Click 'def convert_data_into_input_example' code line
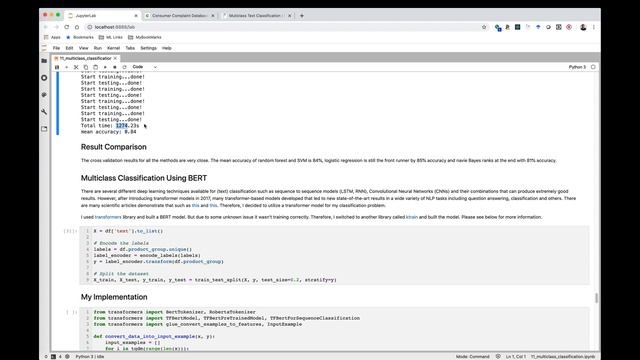 [154, 336]
